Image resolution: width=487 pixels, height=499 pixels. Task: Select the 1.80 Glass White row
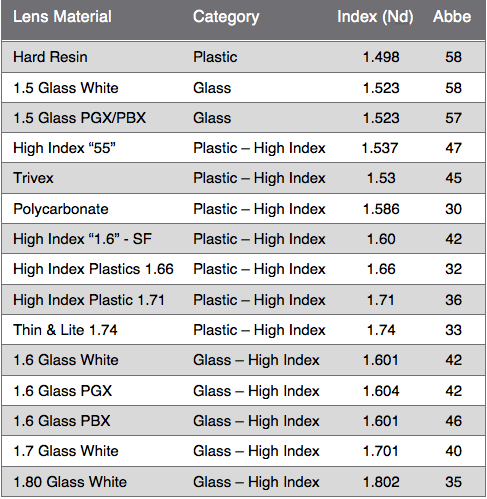(243, 482)
